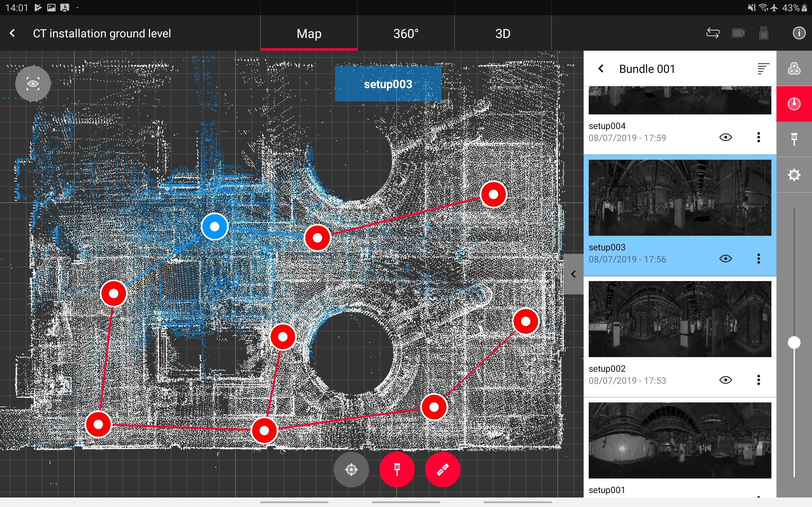This screenshot has height=507, width=812.
Task: Click the sync arrows icon in header
Action: (713, 33)
